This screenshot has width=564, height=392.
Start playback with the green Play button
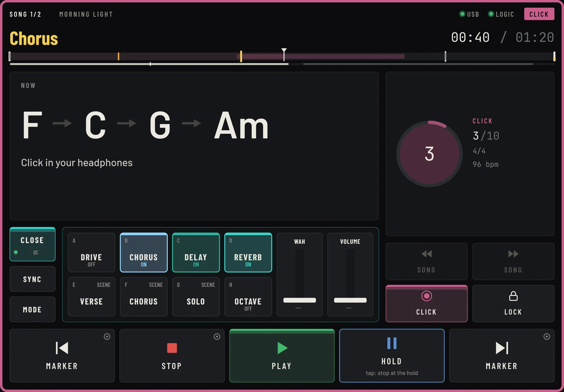[x=282, y=355]
